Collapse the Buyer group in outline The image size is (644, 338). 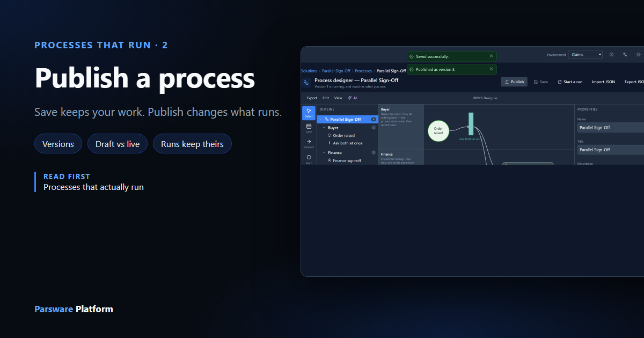[x=324, y=128]
